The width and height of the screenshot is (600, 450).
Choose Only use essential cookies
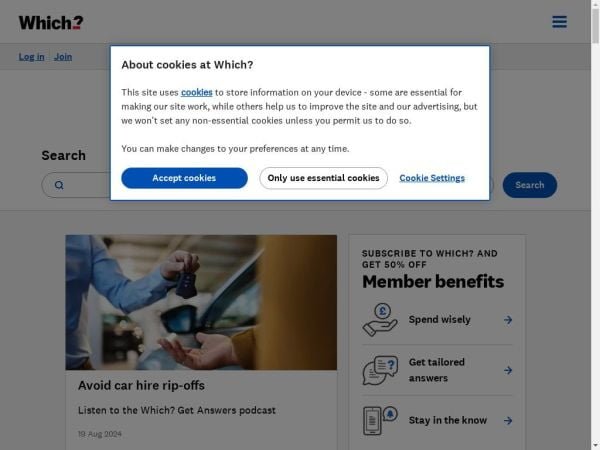click(323, 178)
